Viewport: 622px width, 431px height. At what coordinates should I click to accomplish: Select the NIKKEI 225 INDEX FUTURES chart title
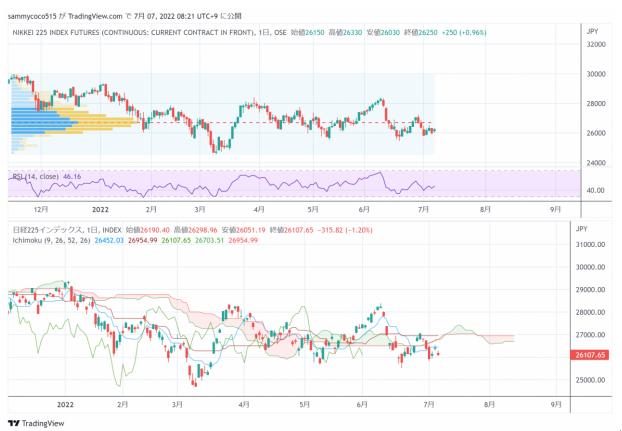(133, 33)
